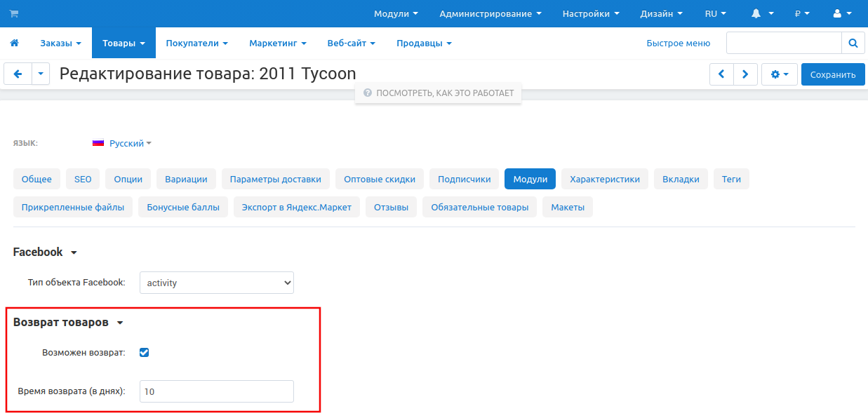
Task: Open the Русский language selector
Action: (126, 143)
